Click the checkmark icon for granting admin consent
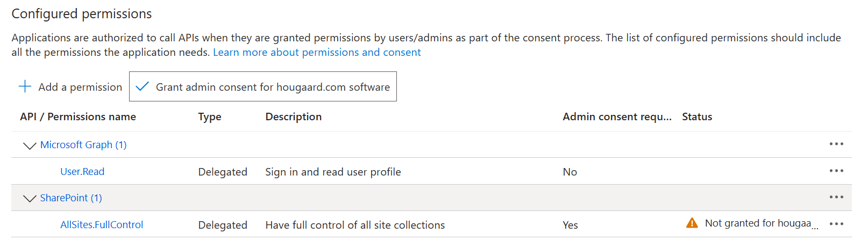The image size is (868, 248). (x=142, y=86)
